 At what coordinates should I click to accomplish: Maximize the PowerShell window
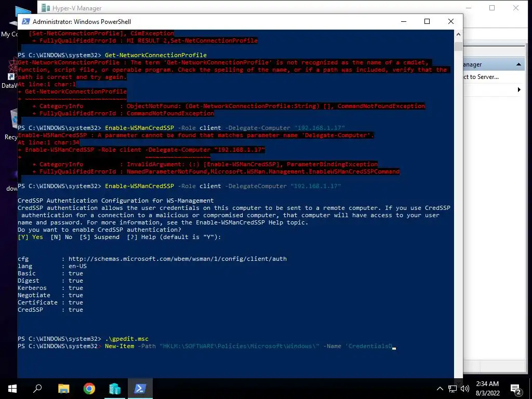(x=427, y=21)
